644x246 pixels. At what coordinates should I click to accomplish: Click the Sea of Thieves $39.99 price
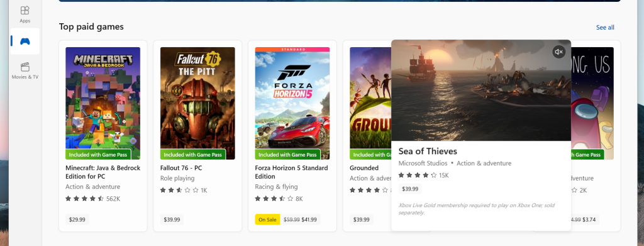410,189
